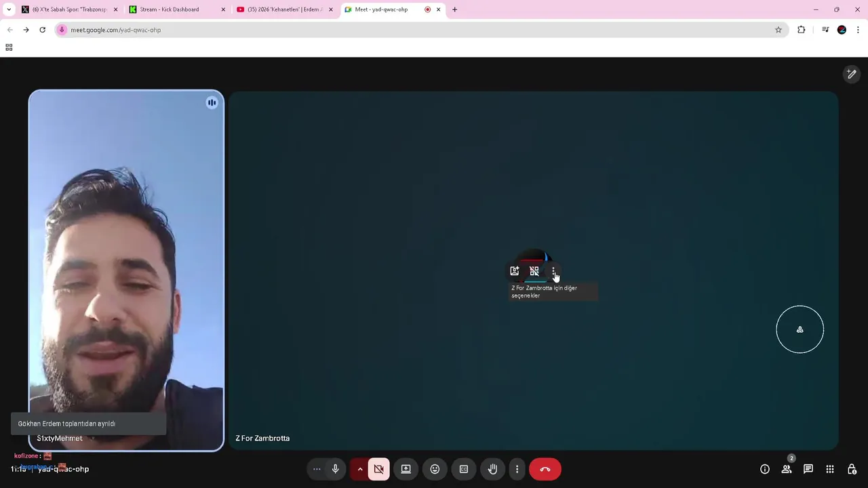Screen dimensions: 868x488
Task: Open the media control icon in Chrome toolbar
Action: 825,30
